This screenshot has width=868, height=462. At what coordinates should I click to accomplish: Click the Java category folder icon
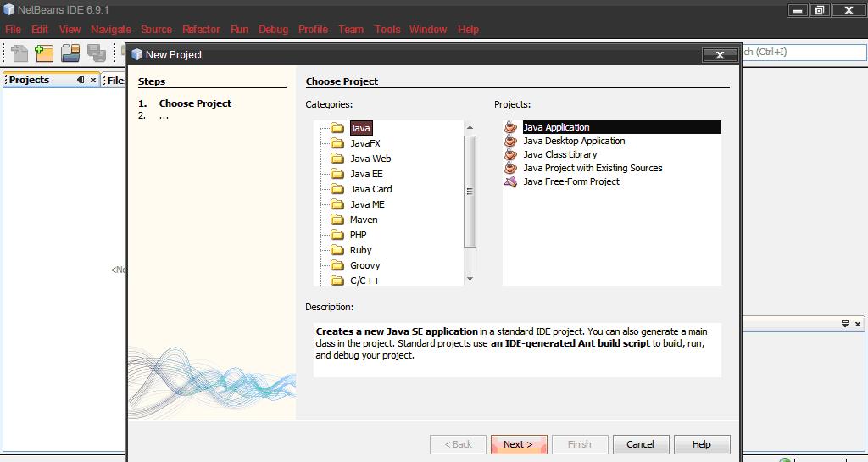click(x=337, y=128)
